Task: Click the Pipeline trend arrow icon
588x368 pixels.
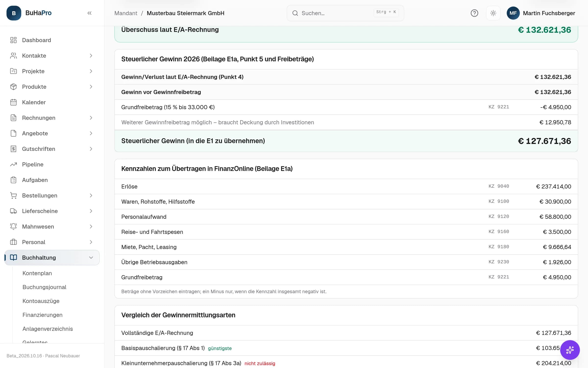Action: pos(13,164)
